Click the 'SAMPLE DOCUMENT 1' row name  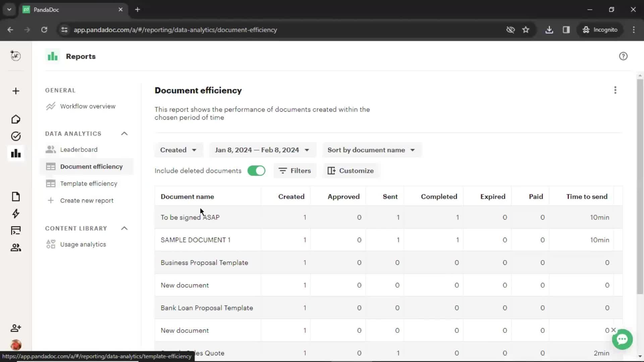tap(195, 240)
